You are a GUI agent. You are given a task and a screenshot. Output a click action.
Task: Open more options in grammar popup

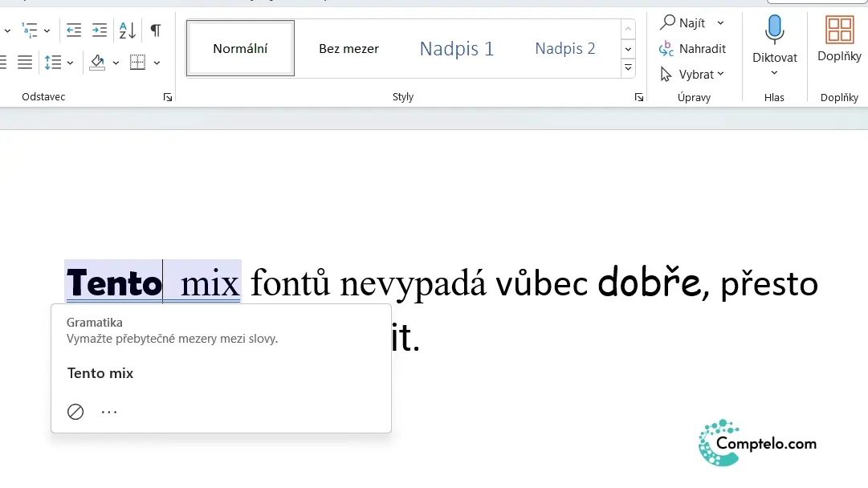109,412
